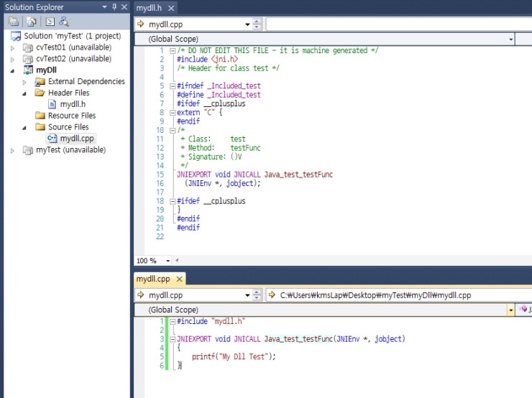Image resolution: width=532 pixels, height=398 pixels.
Task: Click the View Class Diagram toolbar icon
Action: (x=64, y=22)
